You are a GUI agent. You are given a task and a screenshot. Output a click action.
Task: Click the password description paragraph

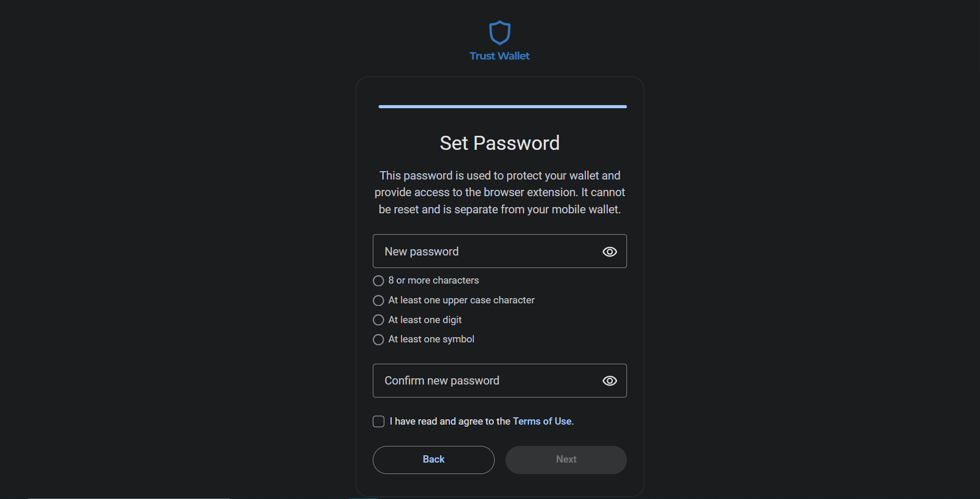click(500, 193)
